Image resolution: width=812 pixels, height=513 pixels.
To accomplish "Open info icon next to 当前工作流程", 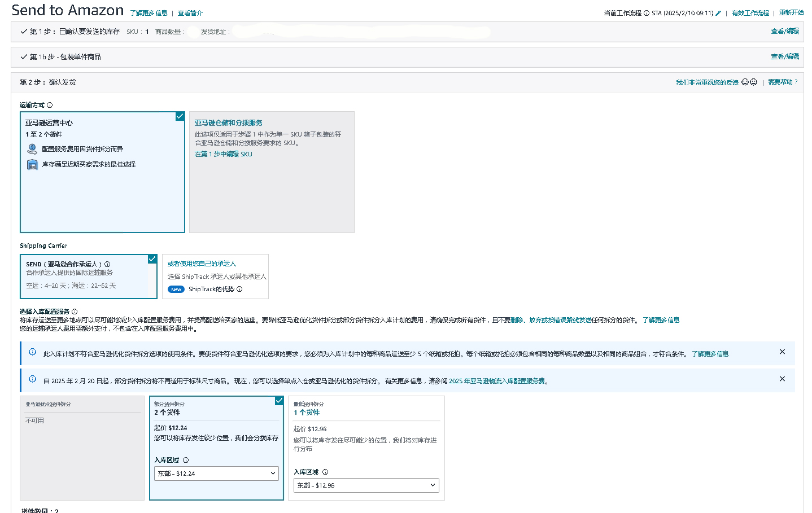I will [647, 13].
